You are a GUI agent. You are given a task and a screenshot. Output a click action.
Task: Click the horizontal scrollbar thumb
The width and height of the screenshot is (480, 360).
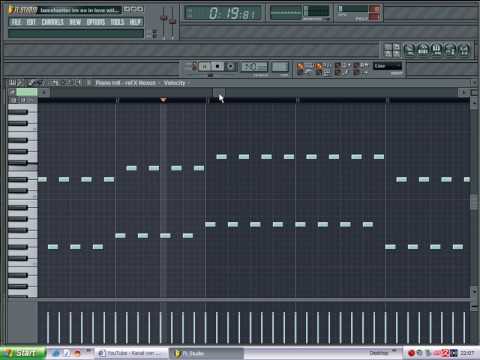tap(219, 92)
